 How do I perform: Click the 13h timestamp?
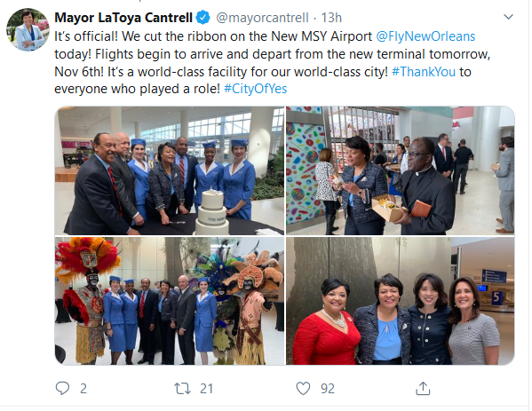click(331, 18)
